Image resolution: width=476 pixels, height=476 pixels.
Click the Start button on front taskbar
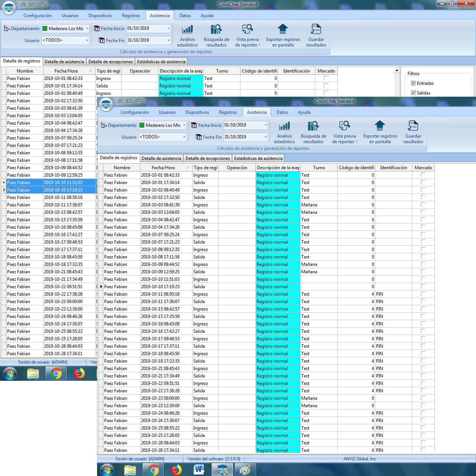tap(107, 470)
